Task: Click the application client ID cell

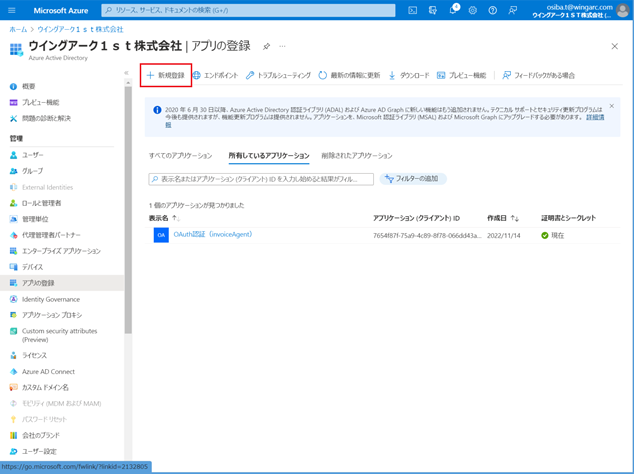Action: 427,235
